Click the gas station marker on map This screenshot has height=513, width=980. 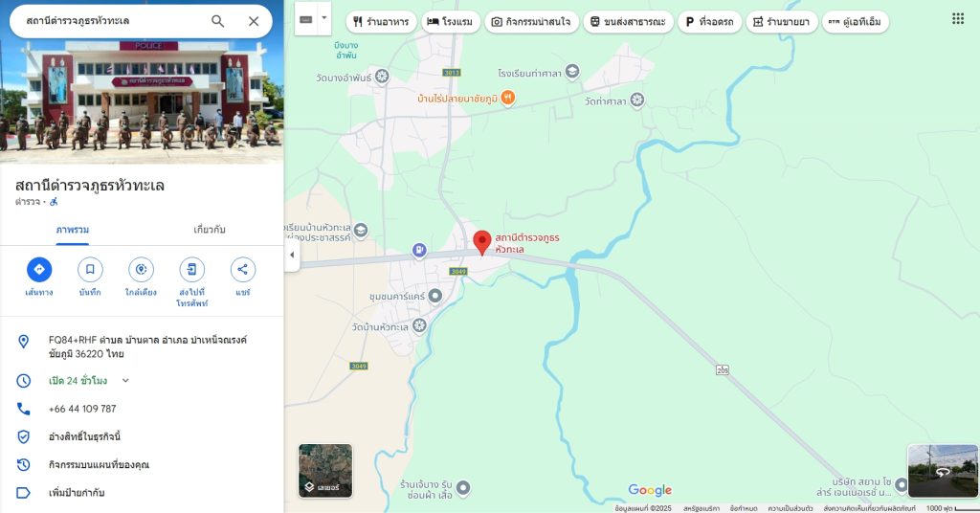pos(419,251)
